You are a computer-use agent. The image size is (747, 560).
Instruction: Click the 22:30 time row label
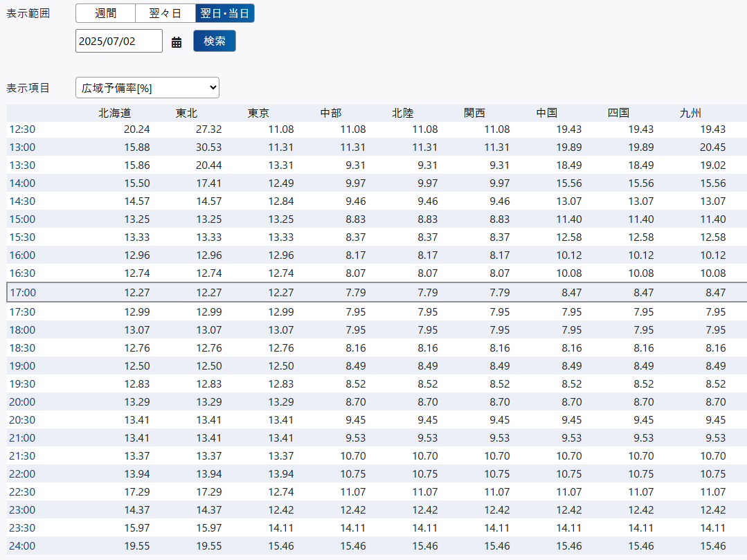tap(22, 492)
